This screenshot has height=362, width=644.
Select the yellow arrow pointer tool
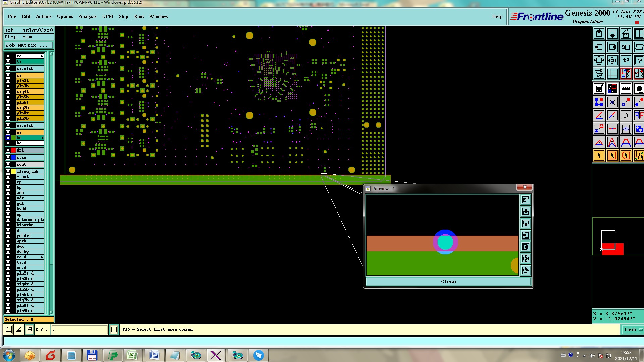click(599, 156)
